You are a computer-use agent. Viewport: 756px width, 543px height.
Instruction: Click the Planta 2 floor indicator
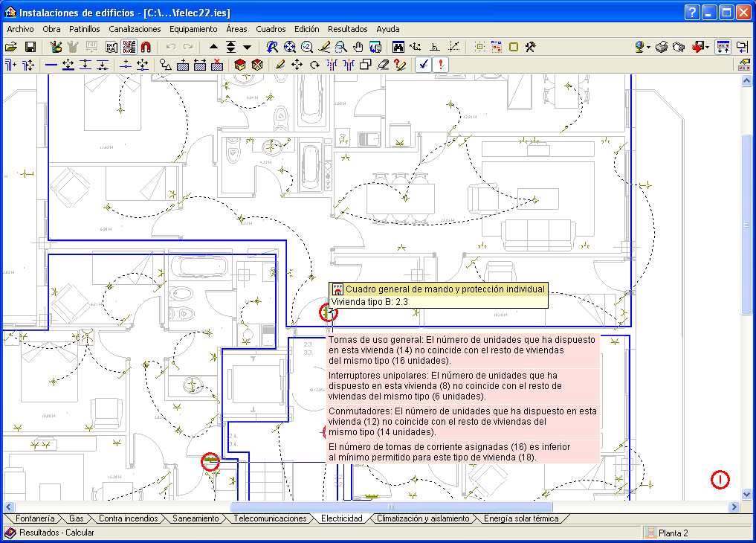673,533
